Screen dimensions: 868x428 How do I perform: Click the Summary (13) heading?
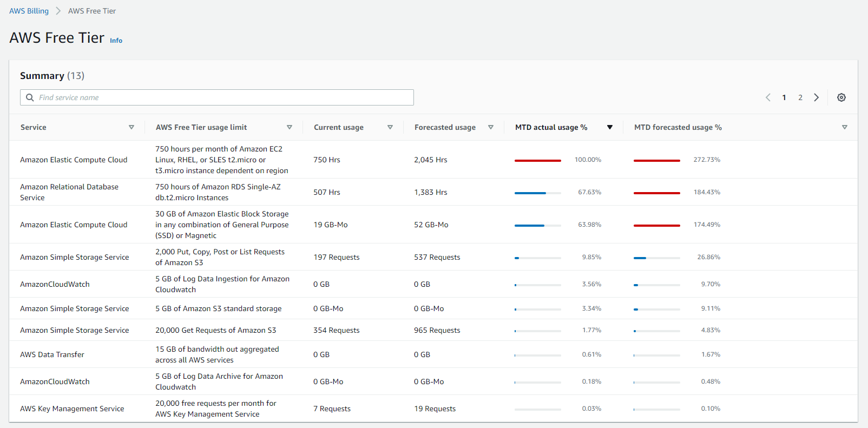[52, 76]
